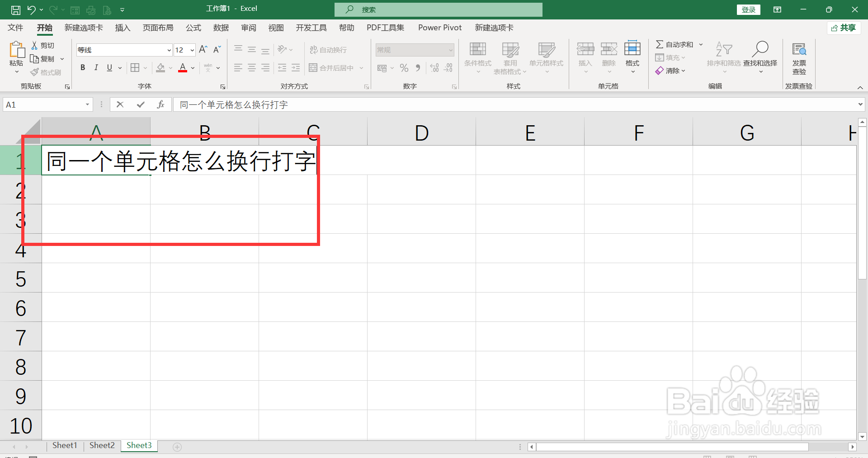Click the Copy icon
The height and width of the screenshot is (458, 868).
34,59
